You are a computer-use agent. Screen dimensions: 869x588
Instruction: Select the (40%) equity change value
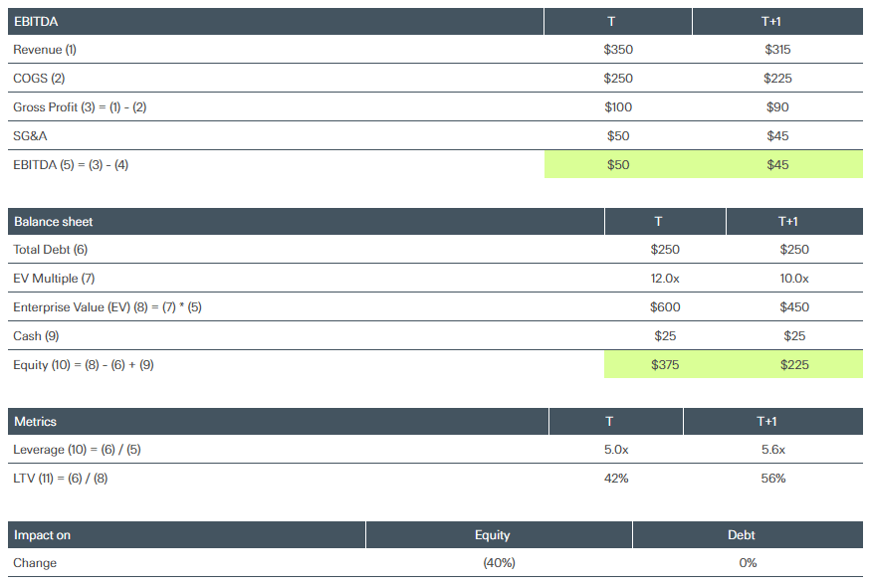click(x=499, y=563)
